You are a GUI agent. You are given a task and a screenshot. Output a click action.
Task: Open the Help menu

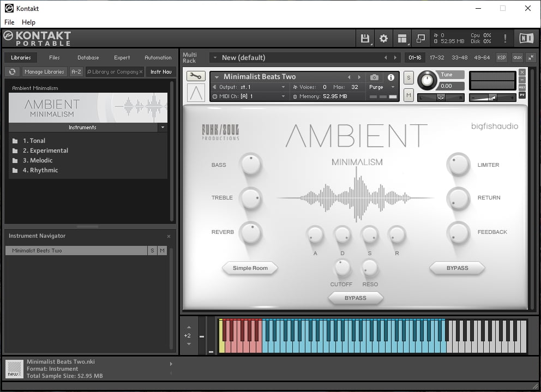[28, 22]
